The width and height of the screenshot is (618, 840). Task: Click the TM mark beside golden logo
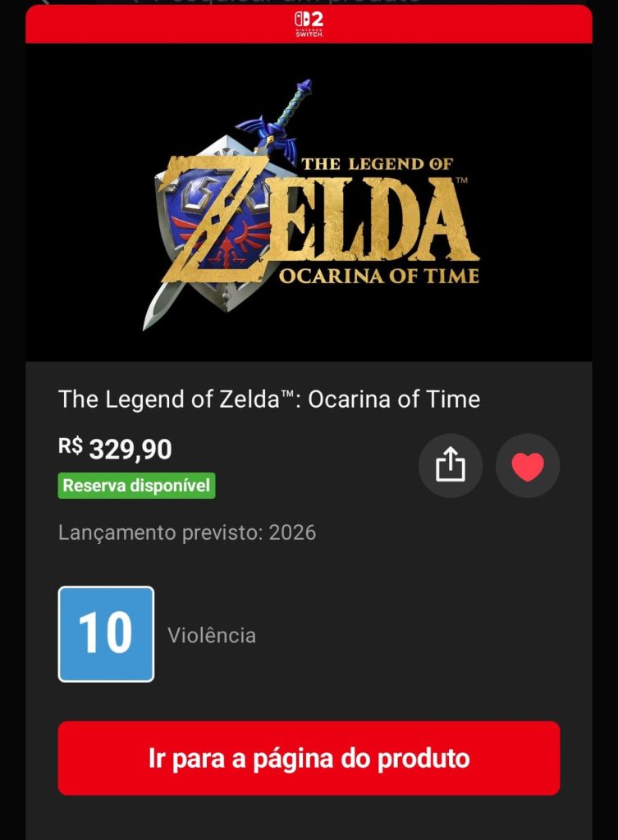tap(461, 180)
